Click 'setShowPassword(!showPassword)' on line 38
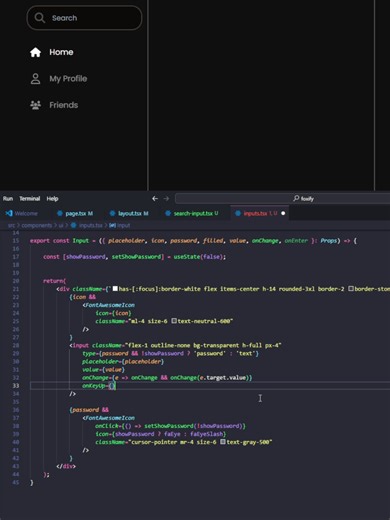The image size is (390, 520). point(194,426)
